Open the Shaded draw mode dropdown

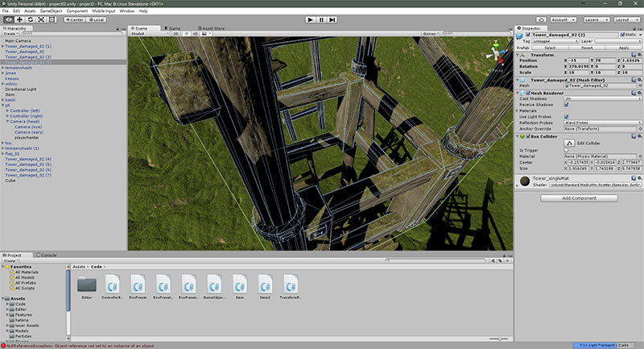150,34
